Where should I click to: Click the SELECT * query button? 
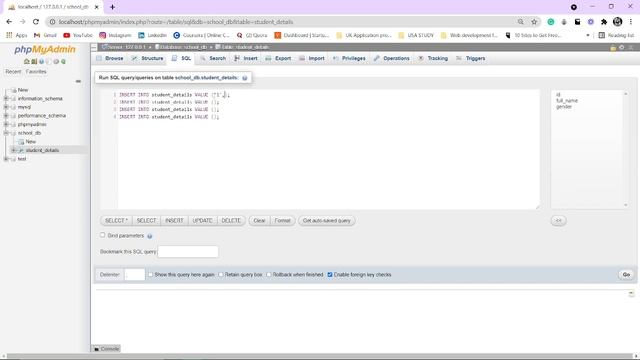(x=116, y=220)
